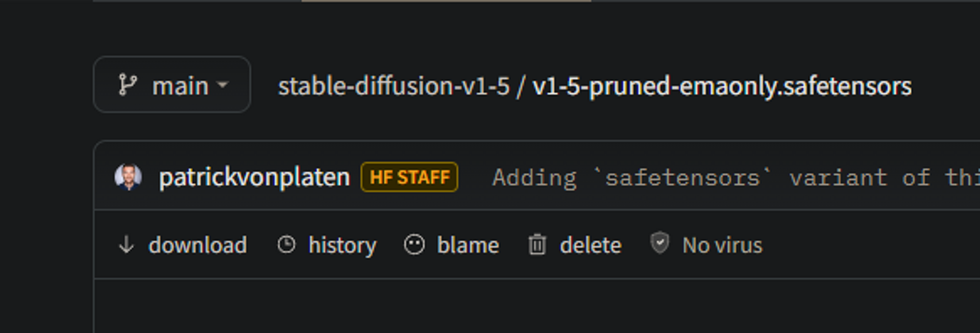Click the shield security scan icon

coord(660,243)
